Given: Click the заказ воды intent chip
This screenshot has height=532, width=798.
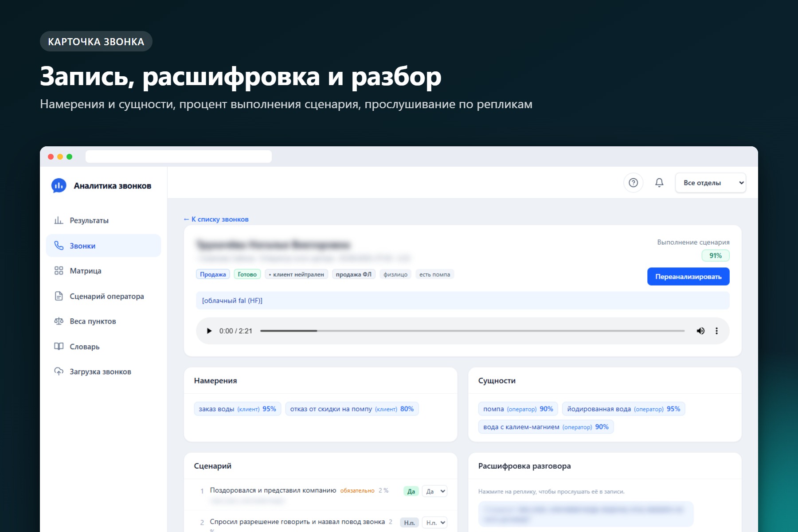Looking at the screenshot, I should [237, 409].
